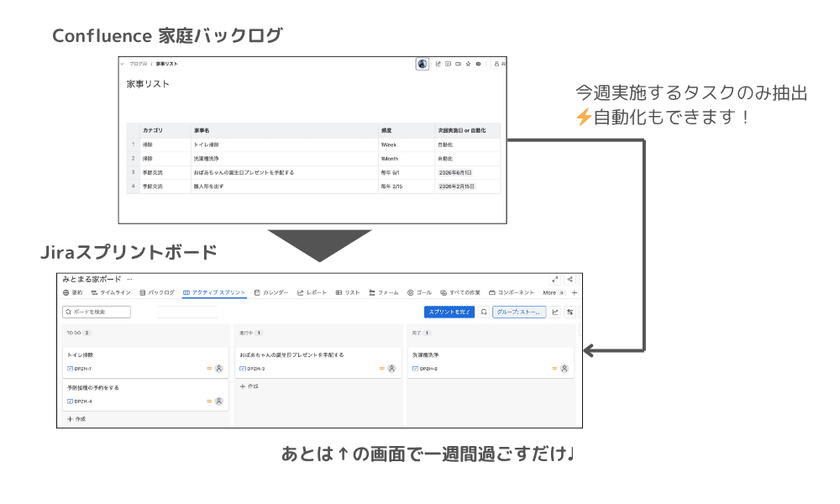Click the DPZH-4 issue key

[83, 402]
